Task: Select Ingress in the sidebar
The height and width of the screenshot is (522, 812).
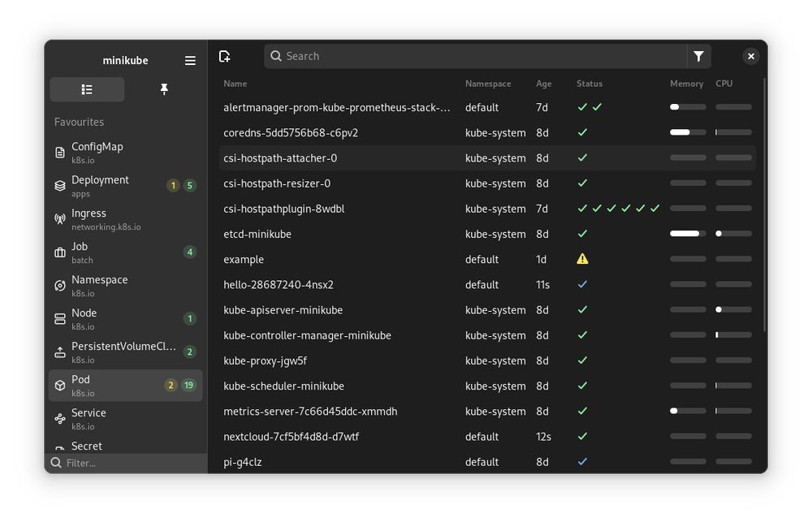Action: point(125,219)
